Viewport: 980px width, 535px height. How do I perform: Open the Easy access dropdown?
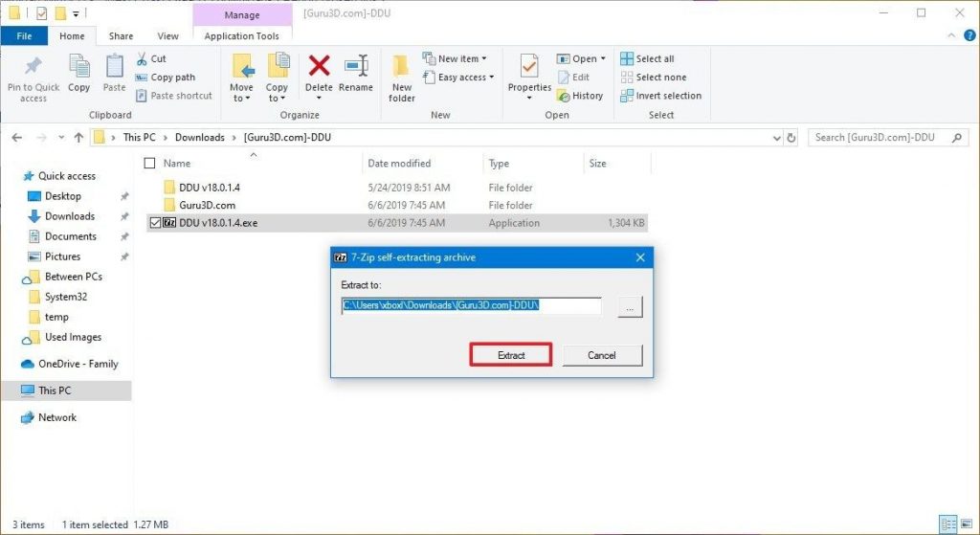466,78
